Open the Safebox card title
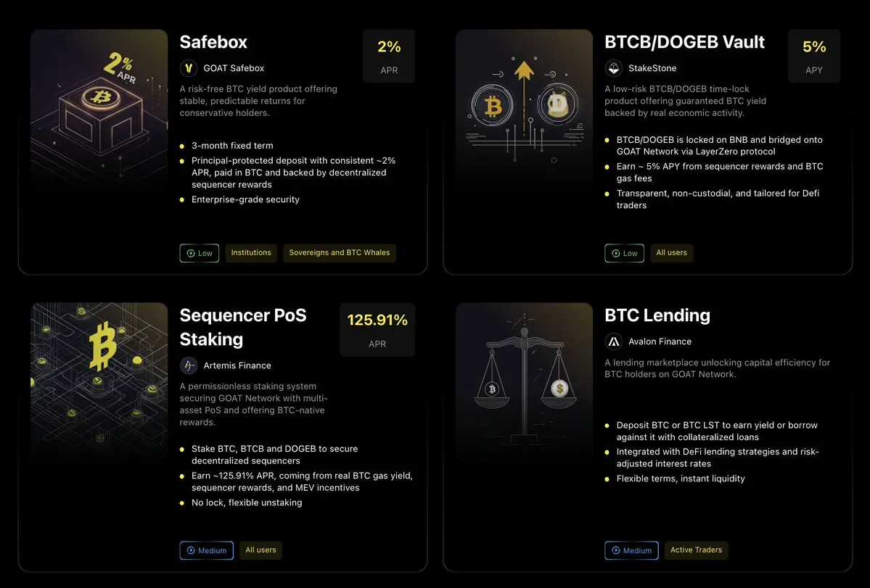 213,42
